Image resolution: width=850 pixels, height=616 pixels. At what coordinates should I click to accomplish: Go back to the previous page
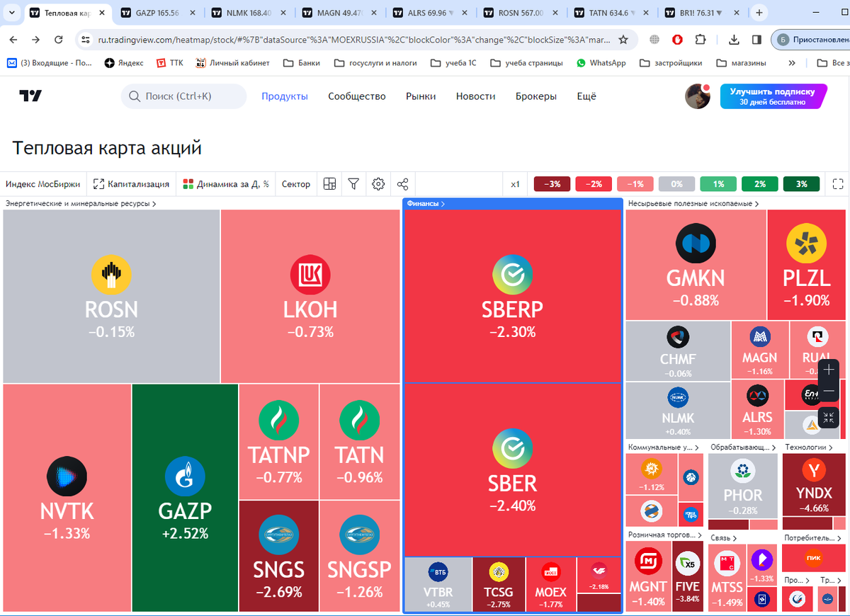point(15,40)
